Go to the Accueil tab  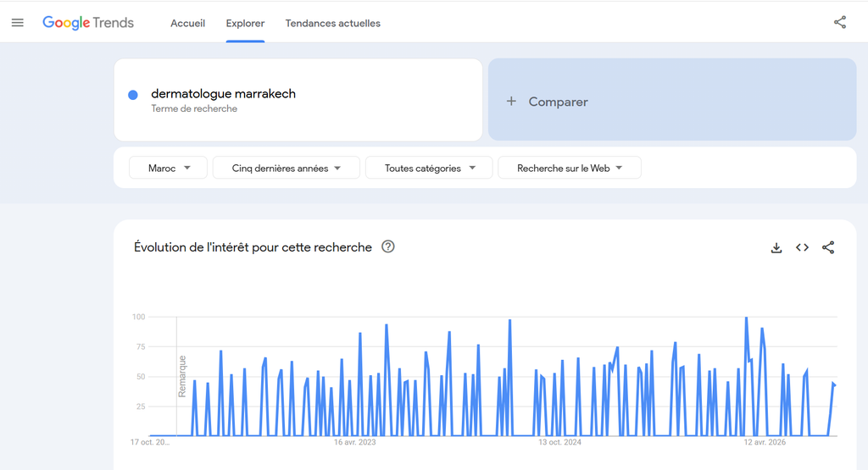tap(187, 23)
